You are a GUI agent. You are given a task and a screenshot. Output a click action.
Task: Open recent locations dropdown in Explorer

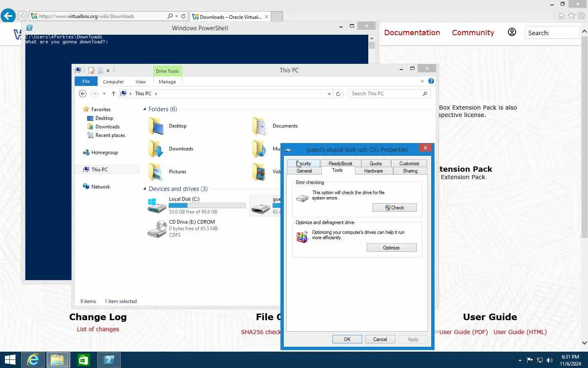[x=104, y=94]
